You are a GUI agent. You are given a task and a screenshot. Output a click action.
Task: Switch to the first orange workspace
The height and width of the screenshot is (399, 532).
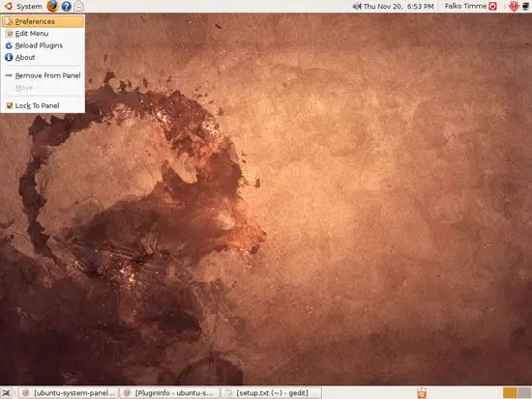510,393
